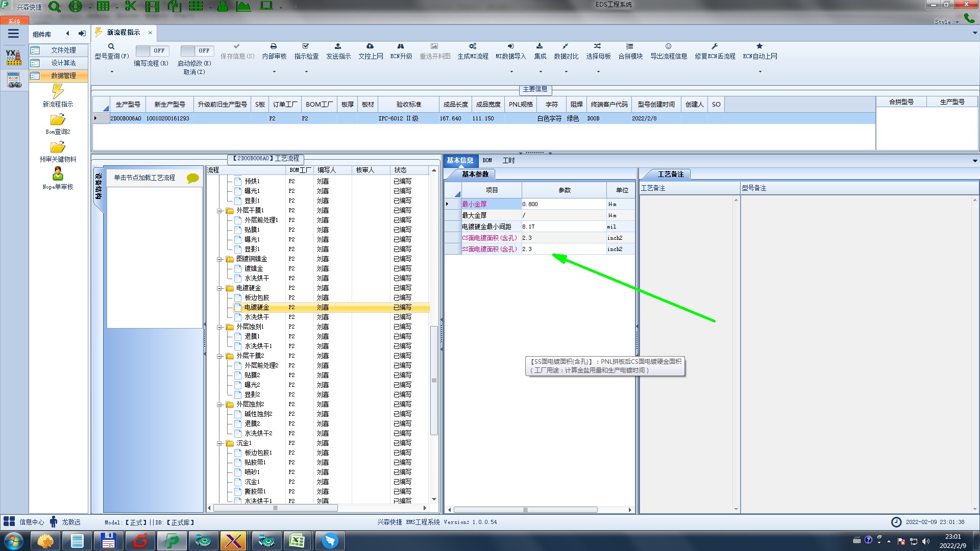Screen dimensions: 980x551
Task: Select 设计算法 in the component library
Action: pyautogui.click(x=63, y=63)
